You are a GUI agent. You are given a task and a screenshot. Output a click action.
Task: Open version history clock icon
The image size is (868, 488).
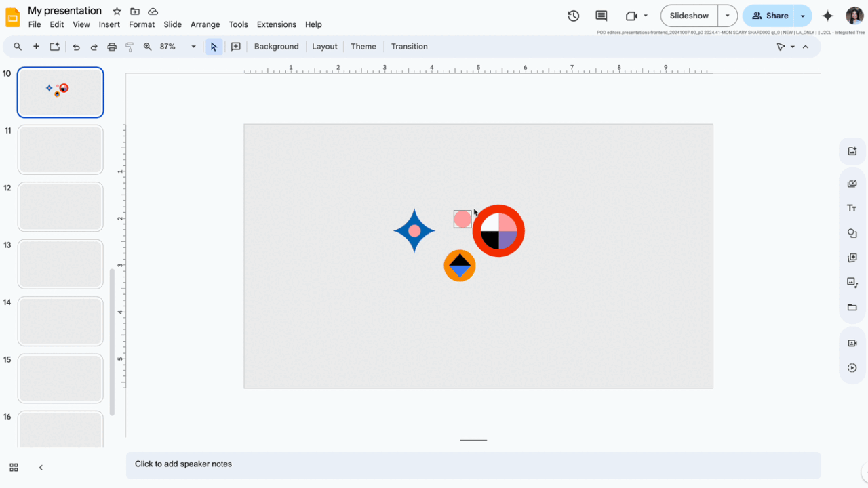click(573, 16)
